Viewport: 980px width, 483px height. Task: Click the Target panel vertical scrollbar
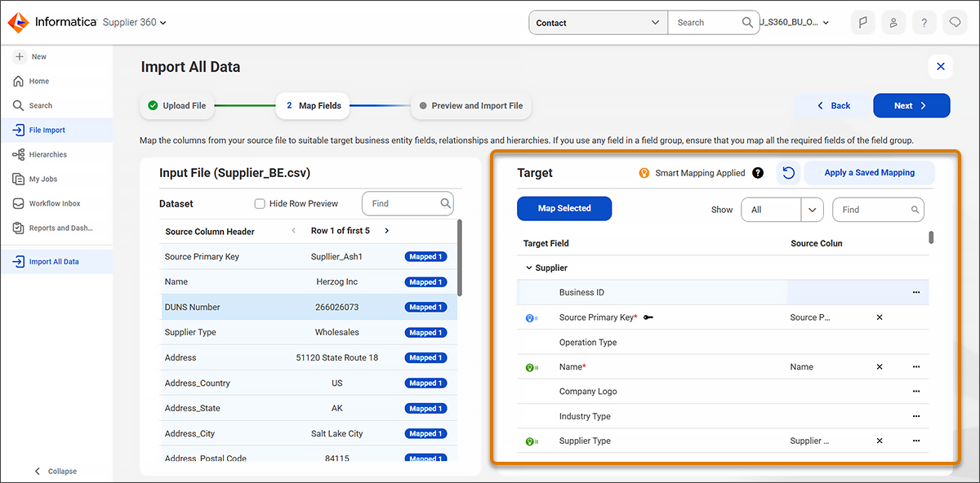pos(931,237)
